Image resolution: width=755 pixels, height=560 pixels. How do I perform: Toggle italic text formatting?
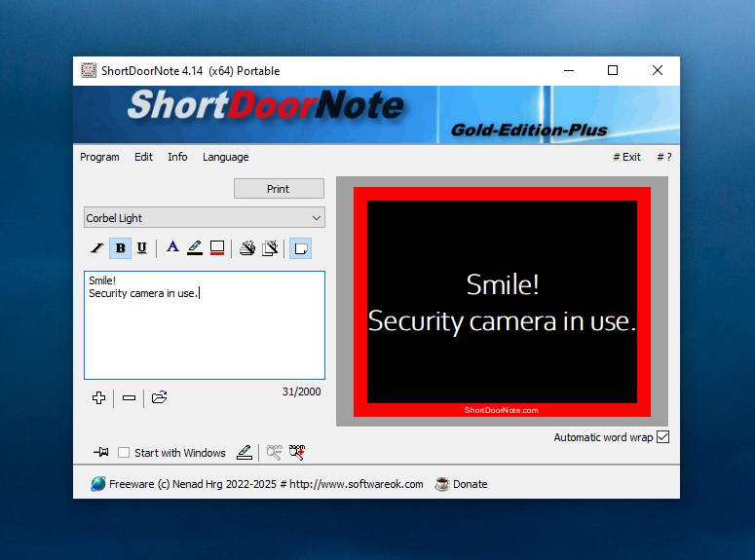97,248
